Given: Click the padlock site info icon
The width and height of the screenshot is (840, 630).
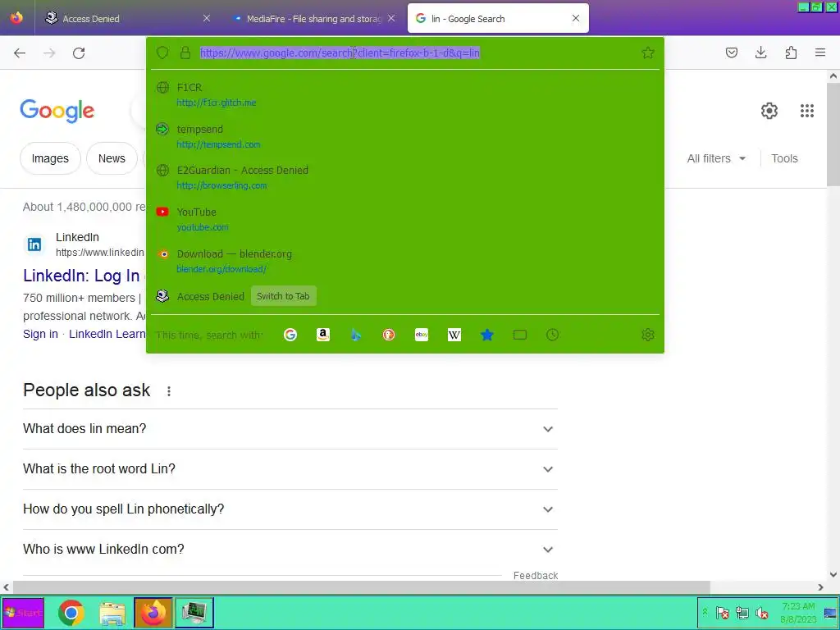Looking at the screenshot, I should pos(185,52).
